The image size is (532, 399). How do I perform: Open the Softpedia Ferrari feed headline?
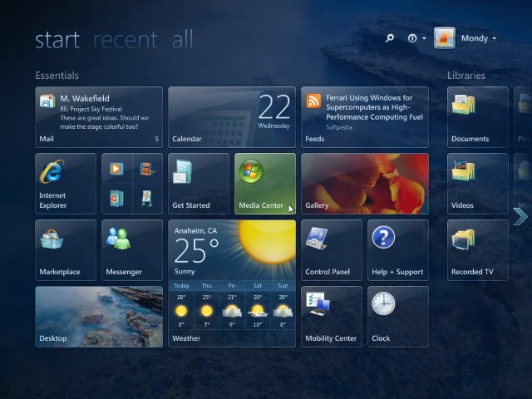click(365, 117)
